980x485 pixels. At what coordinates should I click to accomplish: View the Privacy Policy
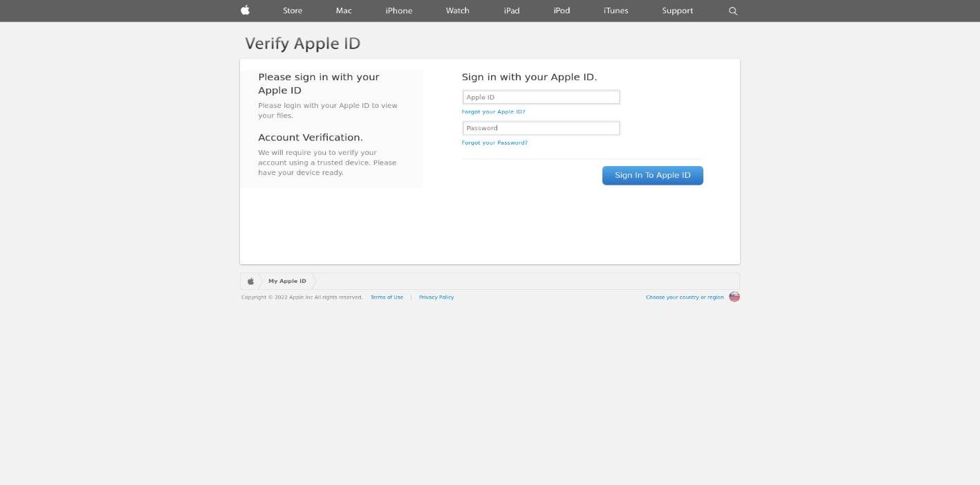[x=436, y=297]
